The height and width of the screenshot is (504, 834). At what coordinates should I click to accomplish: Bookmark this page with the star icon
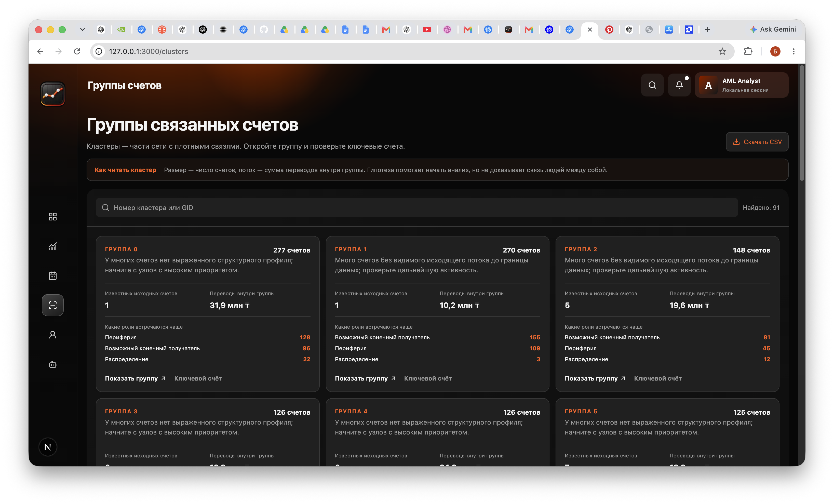pyautogui.click(x=722, y=51)
